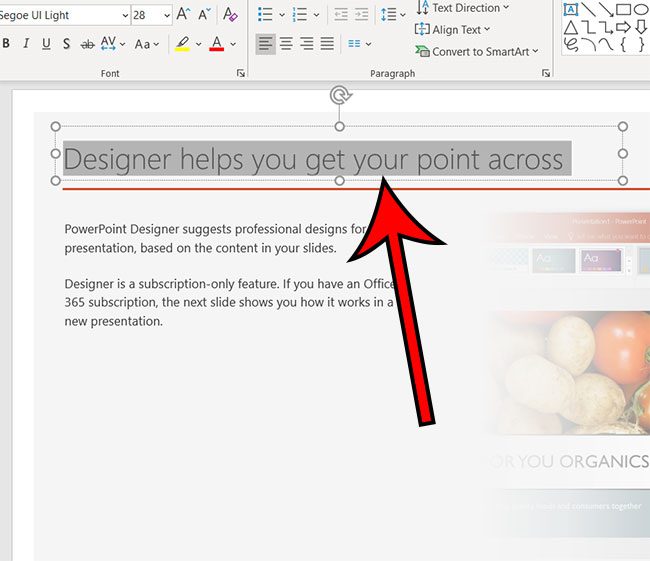Image resolution: width=650 pixels, height=561 pixels.
Task: Align text to the right
Action: (306, 44)
